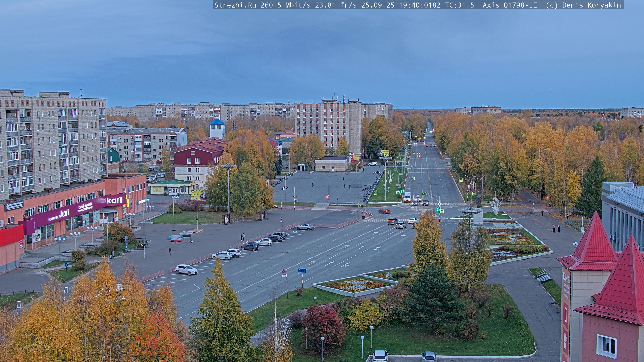Click the white car parked nearest foreground
This screenshot has height=362, width=644.
pyautogui.click(x=186, y=269)
